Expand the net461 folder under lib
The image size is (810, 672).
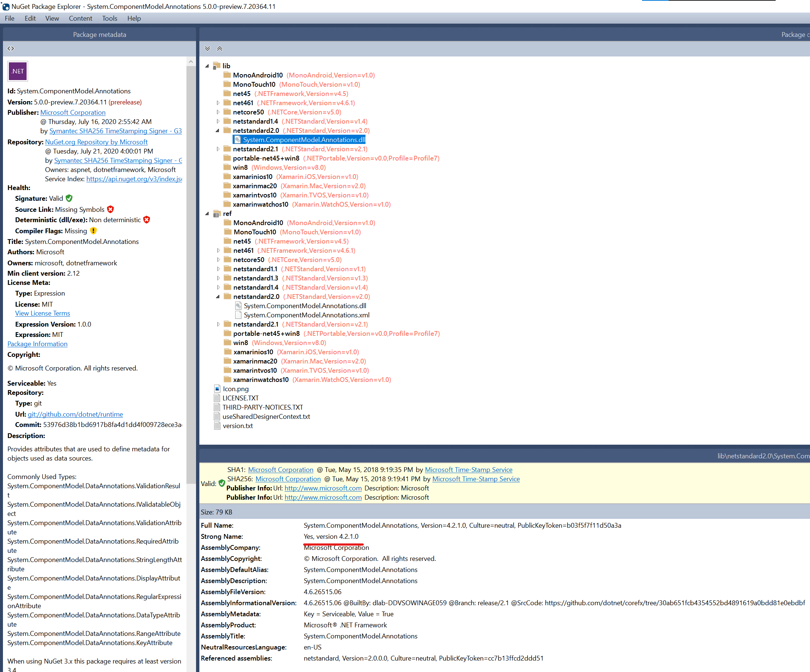click(x=218, y=103)
